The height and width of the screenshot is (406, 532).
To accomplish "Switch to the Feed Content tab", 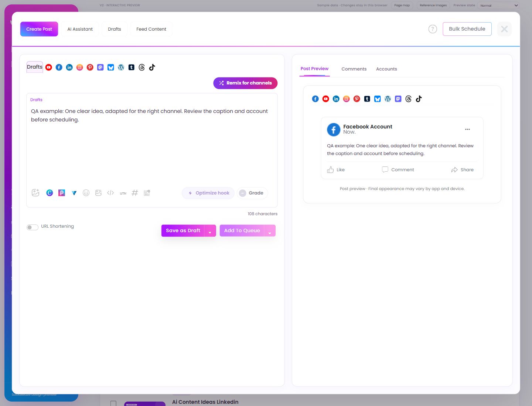I will (x=151, y=29).
